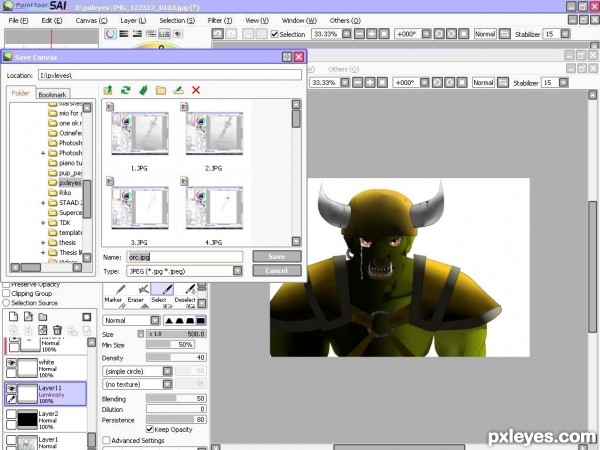Enable the Clipping Group checkbox
The width and height of the screenshot is (600, 450).
pyautogui.click(x=7, y=293)
